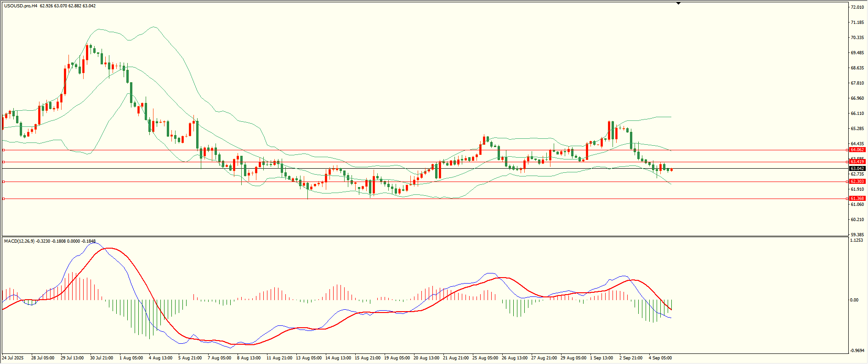Select the 61.368 red price level tag
The height and width of the screenshot is (364, 868).
tap(857, 199)
